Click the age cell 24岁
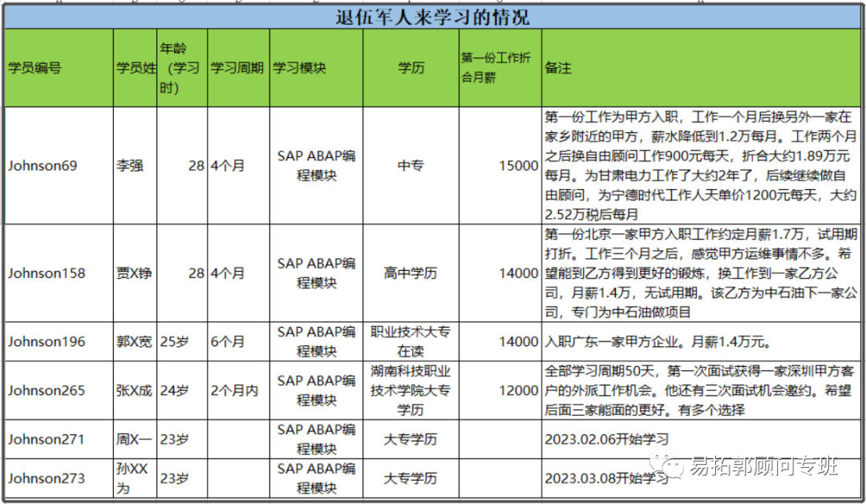866x504 pixels. (x=182, y=390)
